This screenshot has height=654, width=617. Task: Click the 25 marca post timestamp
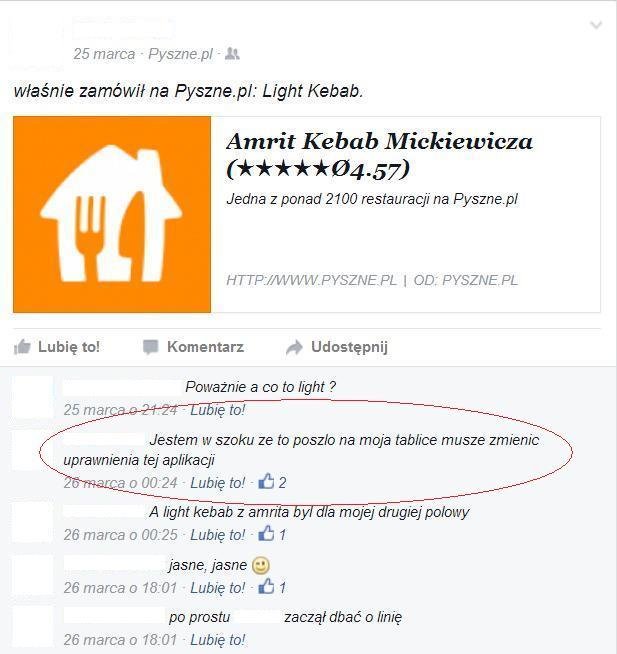(x=104, y=54)
